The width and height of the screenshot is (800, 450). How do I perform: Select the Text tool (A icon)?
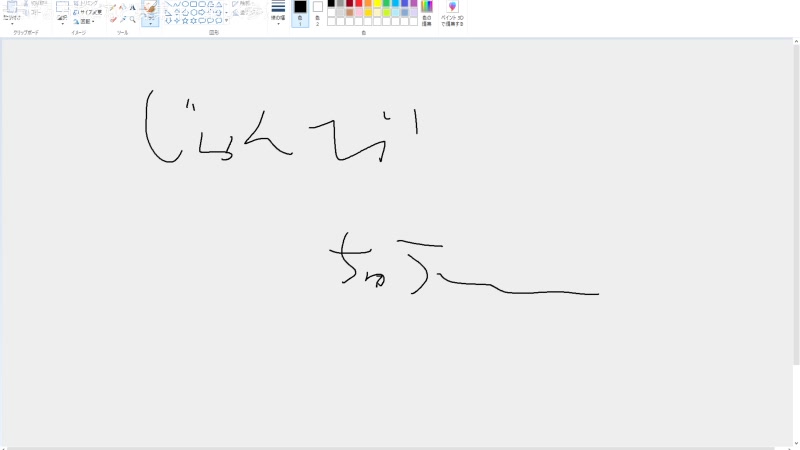pos(132,7)
